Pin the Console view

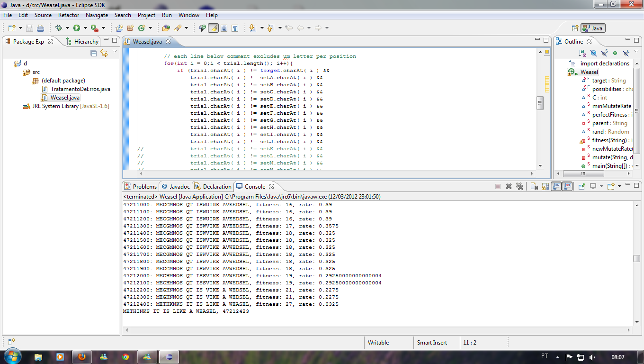pyautogui.click(x=582, y=187)
